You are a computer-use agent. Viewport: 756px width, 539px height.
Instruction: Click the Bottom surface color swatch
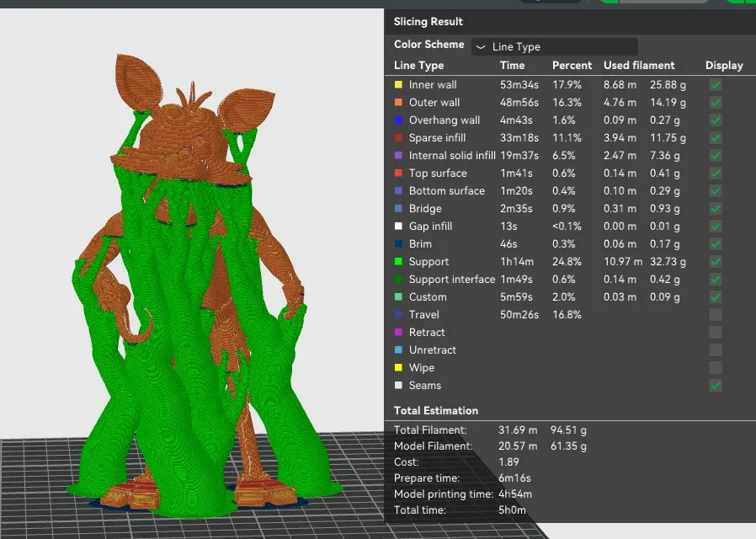coord(398,191)
